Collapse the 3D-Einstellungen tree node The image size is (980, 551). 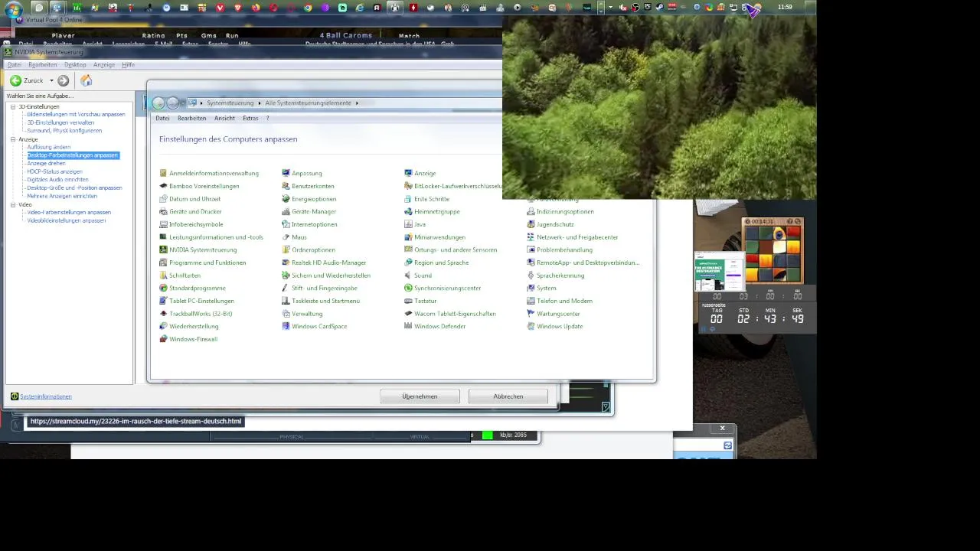coord(13,106)
